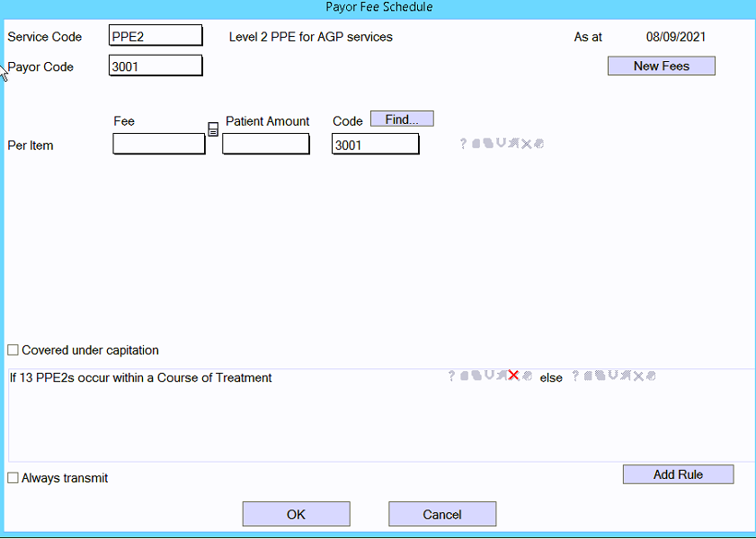756x539 pixels.
Task: Click the question mark icon in Per Item row
Action: coord(463,144)
